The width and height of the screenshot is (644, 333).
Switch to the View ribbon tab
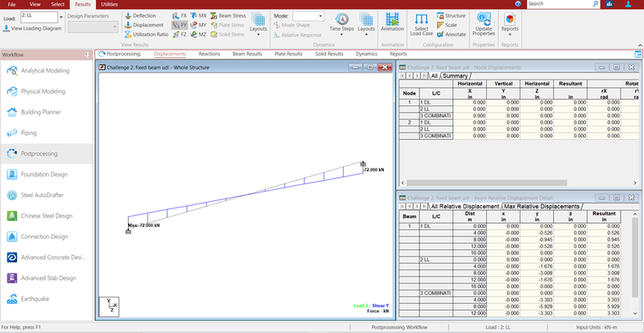click(x=35, y=4)
